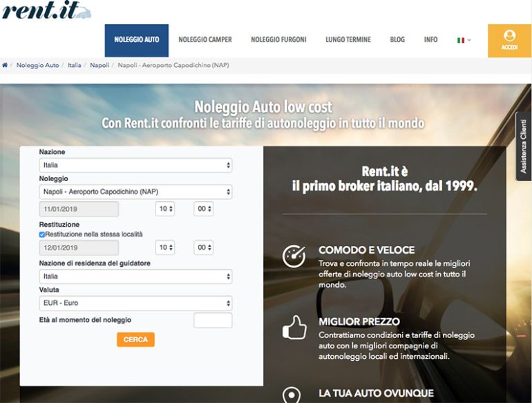Click the heading Noleggio Auto low cost

(x=263, y=107)
